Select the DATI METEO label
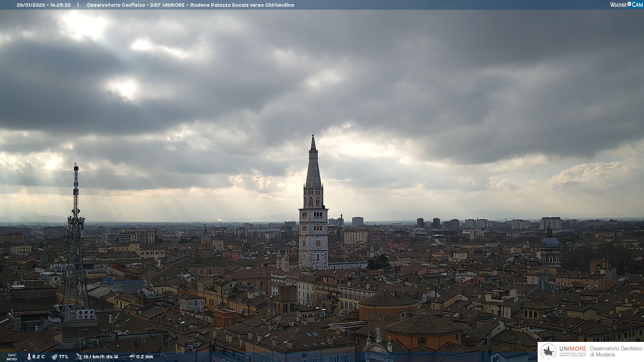This screenshot has height=362, width=644. 12,357
